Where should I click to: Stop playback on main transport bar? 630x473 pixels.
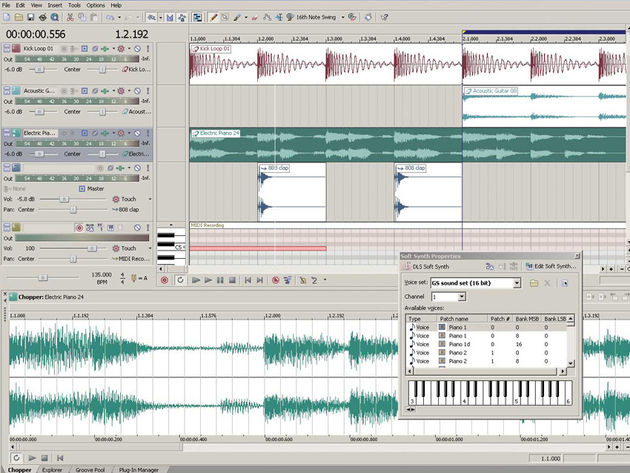pyautogui.click(x=232, y=280)
